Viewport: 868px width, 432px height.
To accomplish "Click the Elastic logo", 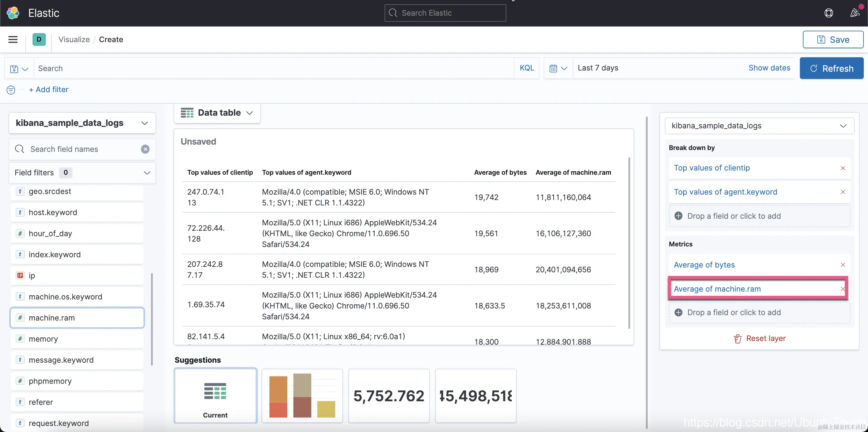I will pyautogui.click(x=13, y=13).
